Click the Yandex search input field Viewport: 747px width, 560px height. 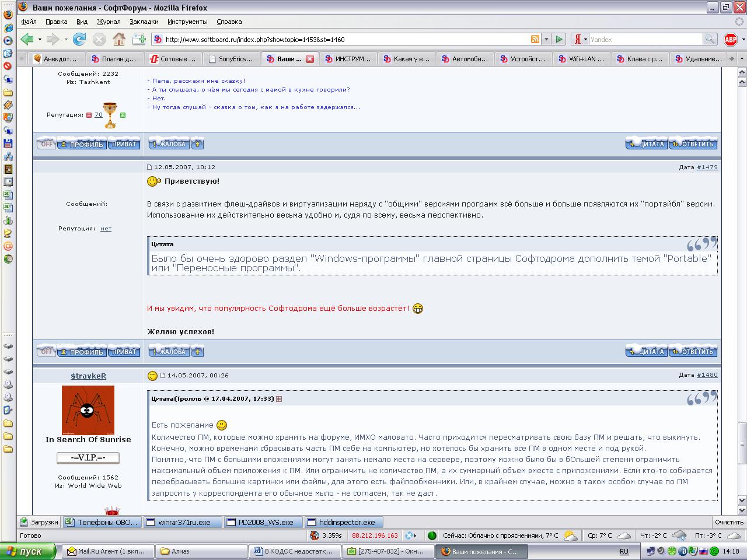(x=645, y=40)
